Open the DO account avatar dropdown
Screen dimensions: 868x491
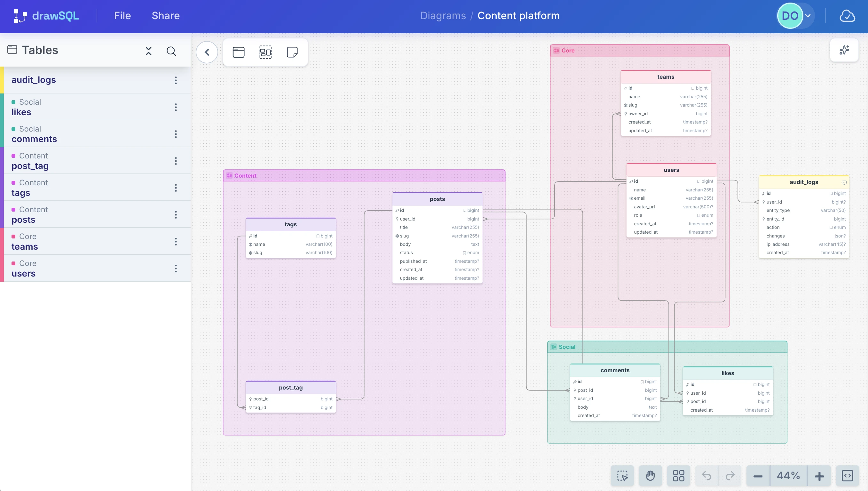point(794,15)
